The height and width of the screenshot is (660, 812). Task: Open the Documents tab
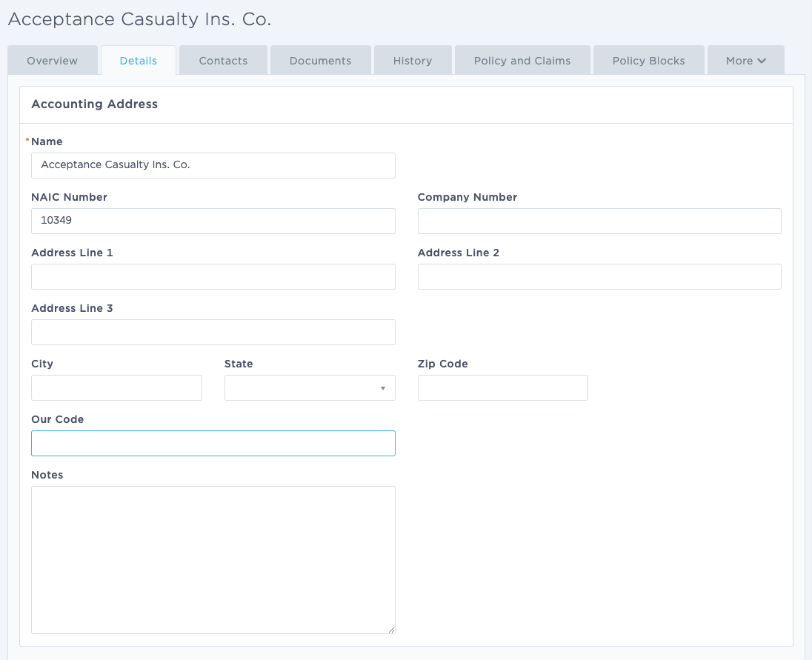[x=321, y=61]
